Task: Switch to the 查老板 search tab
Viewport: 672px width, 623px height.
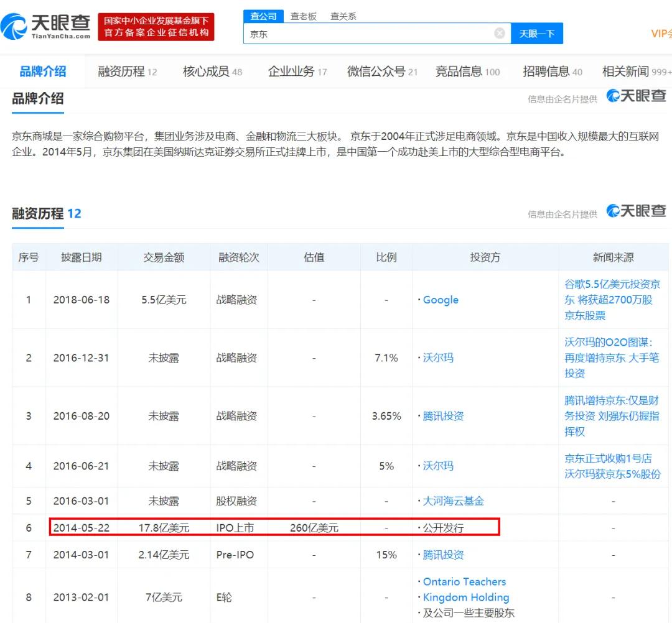Action: (x=303, y=16)
